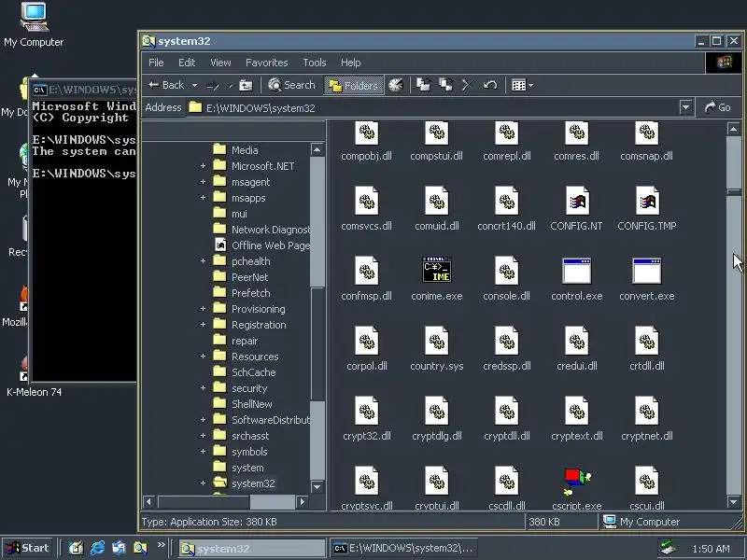Select the crtdll.dll file icon
Screen dimensions: 747x560
[x=646, y=341]
